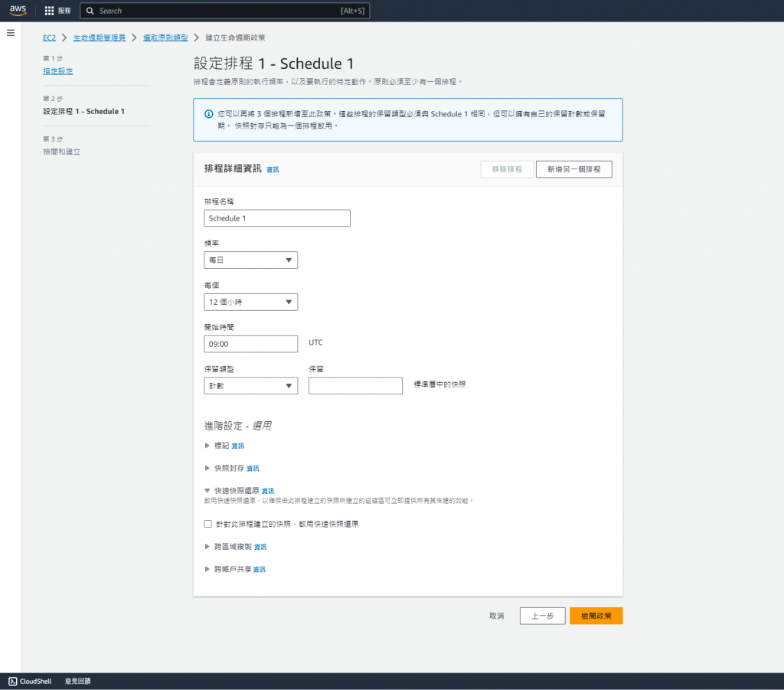Click the info circle icon in blue banner
The width and height of the screenshot is (784, 690).
click(x=208, y=114)
